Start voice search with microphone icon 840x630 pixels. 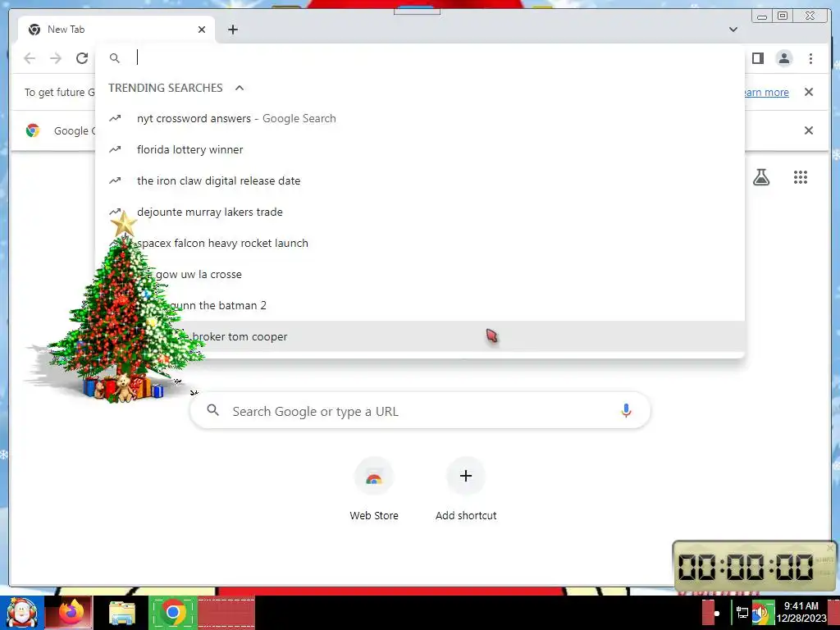626,411
